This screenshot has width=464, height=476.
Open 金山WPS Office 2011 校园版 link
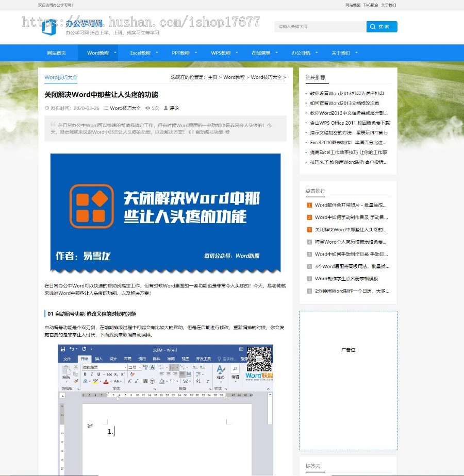(x=350, y=123)
